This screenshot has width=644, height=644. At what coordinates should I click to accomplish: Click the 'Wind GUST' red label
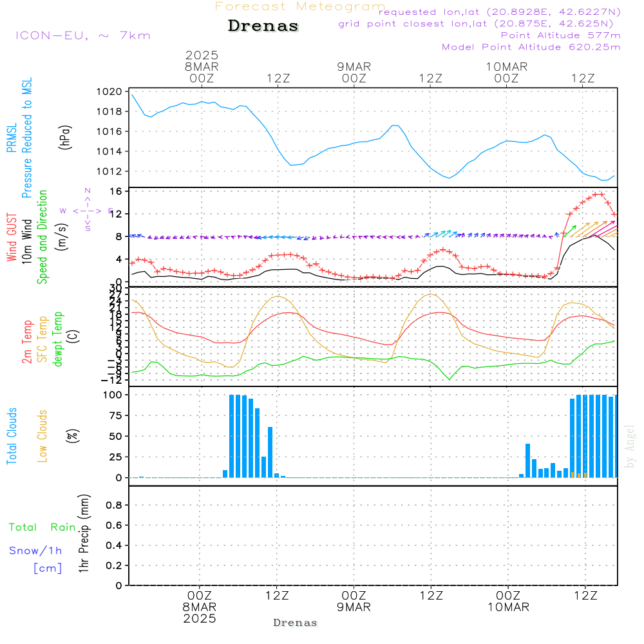(12, 237)
